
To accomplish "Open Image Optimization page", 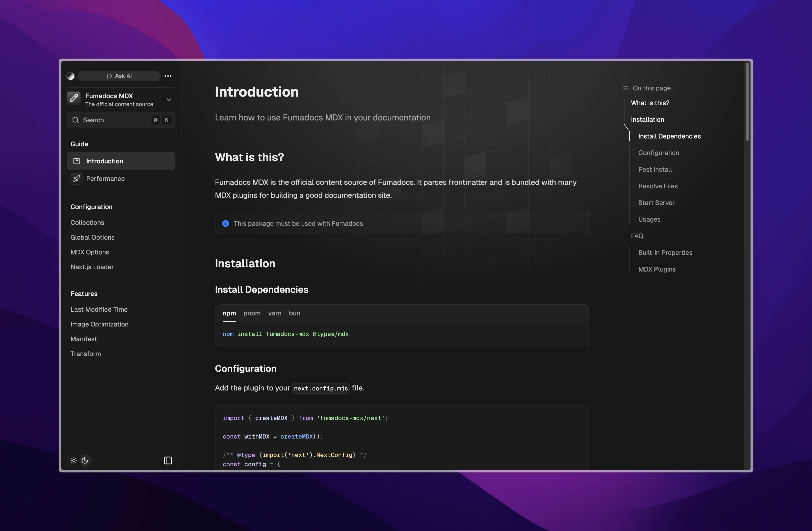I will (x=99, y=324).
